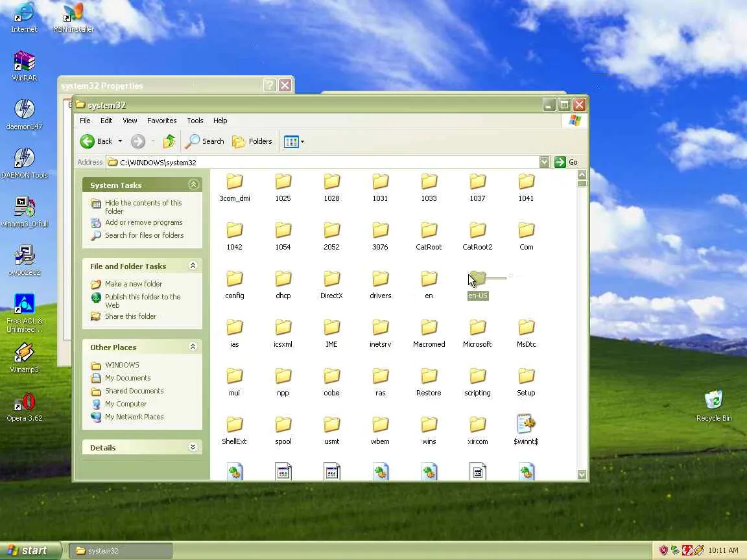Open the File menu
Viewport: 747px width, 560px height.
pyautogui.click(x=86, y=121)
